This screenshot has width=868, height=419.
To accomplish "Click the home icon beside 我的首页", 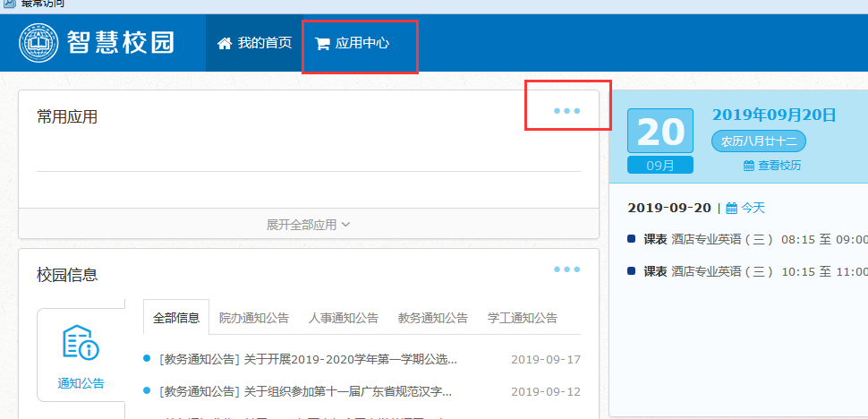I will pos(225,44).
